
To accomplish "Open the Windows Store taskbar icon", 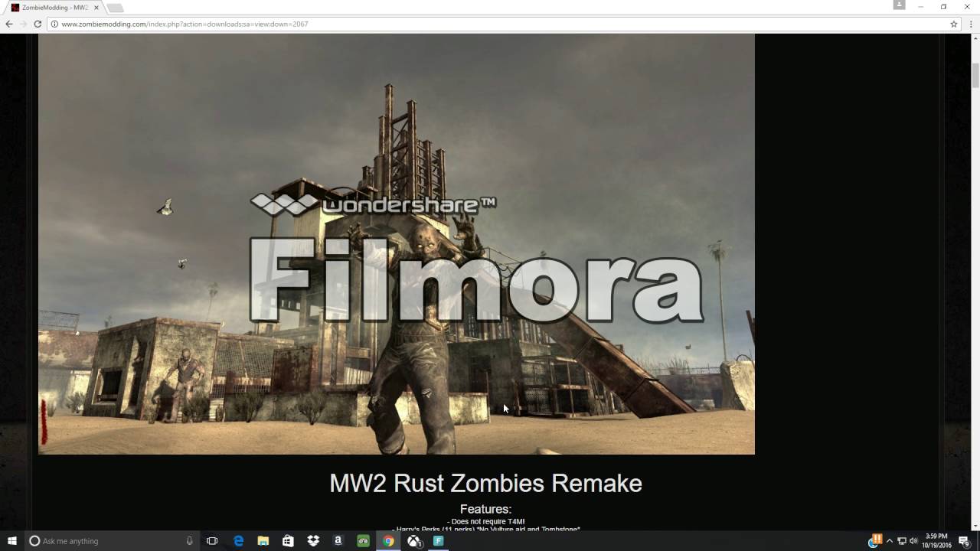I will [x=288, y=541].
